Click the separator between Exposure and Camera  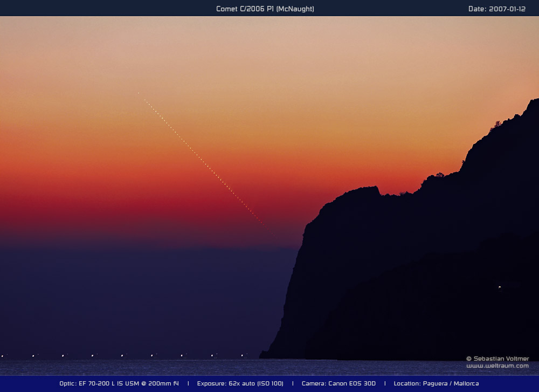[x=292, y=383]
